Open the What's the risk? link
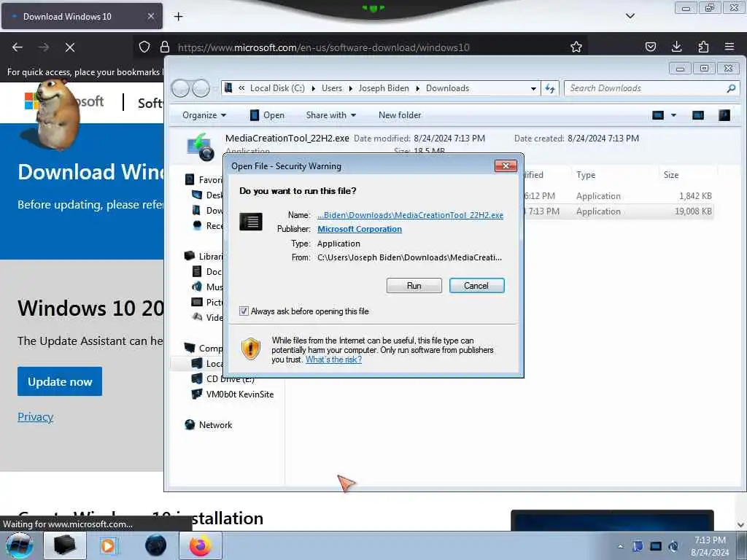Image resolution: width=747 pixels, height=560 pixels. pos(333,359)
